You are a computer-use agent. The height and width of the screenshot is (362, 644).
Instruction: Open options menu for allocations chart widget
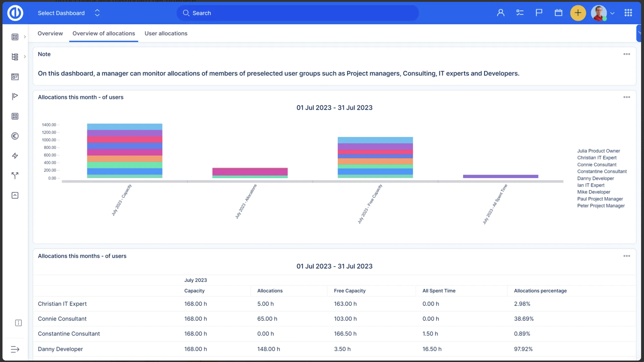(x=627, y=97)
